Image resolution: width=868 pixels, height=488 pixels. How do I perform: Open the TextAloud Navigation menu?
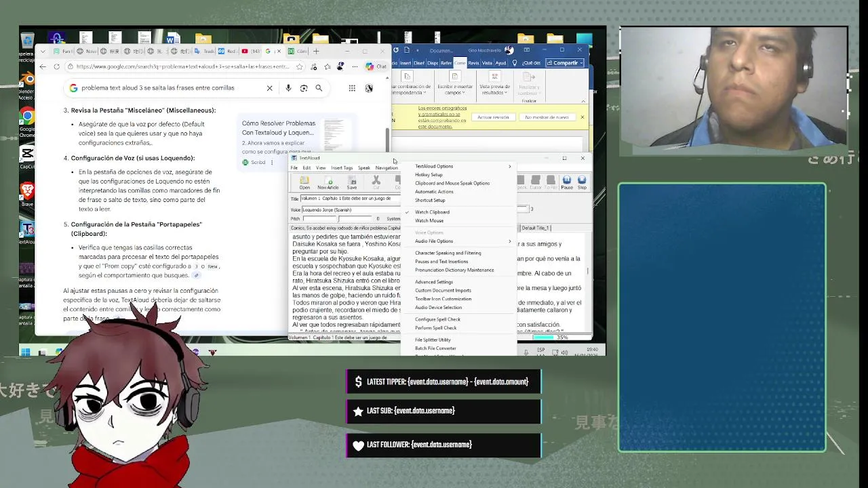387,167
